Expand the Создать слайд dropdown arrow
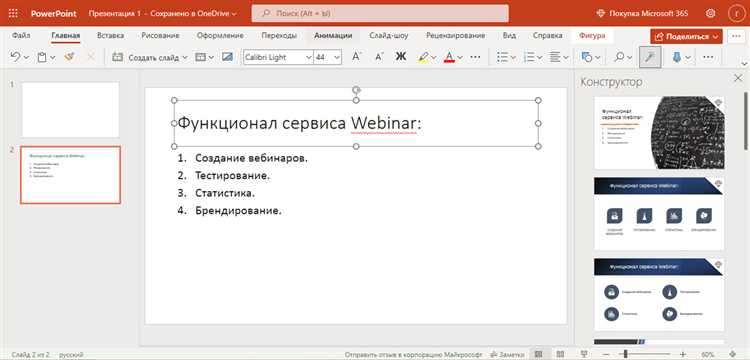This screenshot has height=360, width=750. coord(185,57)
